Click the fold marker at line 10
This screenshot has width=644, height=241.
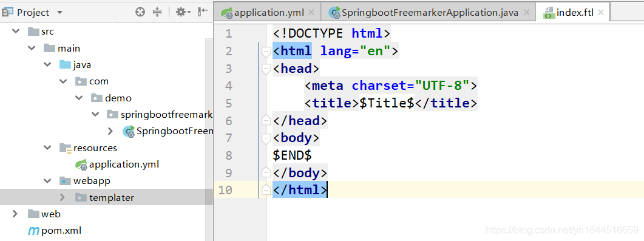click(266, 189)
